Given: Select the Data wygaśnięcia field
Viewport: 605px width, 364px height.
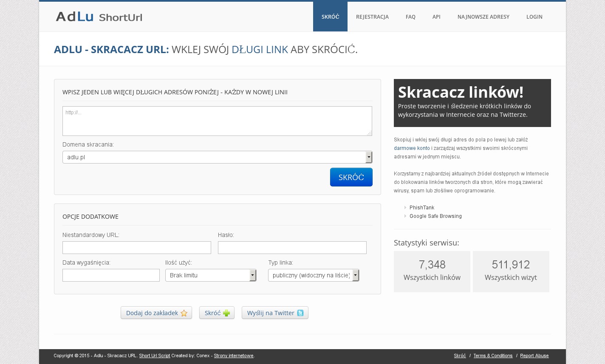Looking at the screenshot, I should pyautogui.click(x=111, y=275).
